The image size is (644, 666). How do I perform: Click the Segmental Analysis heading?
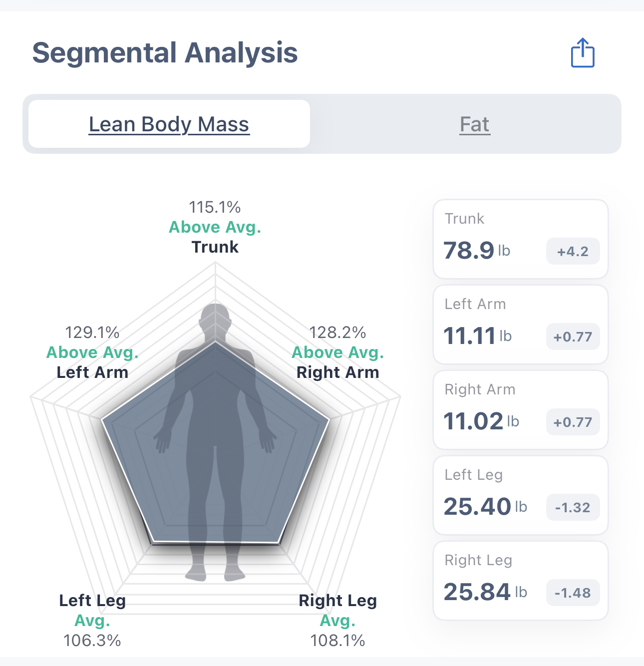(x=165, y=53)
